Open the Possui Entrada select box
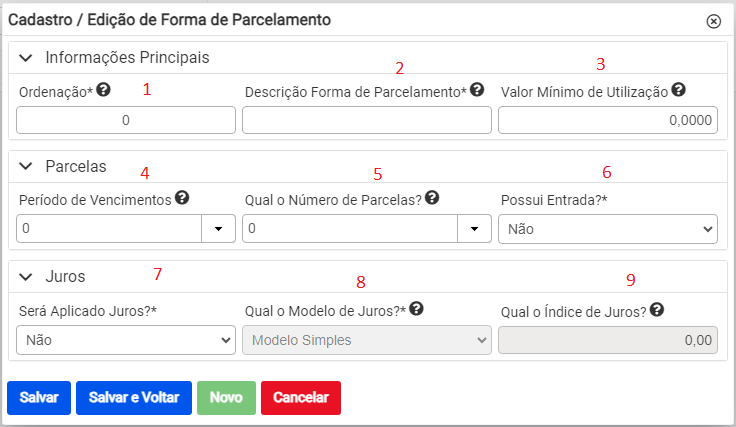This screenshot has height=427, width=736. (x=608, y=229)
